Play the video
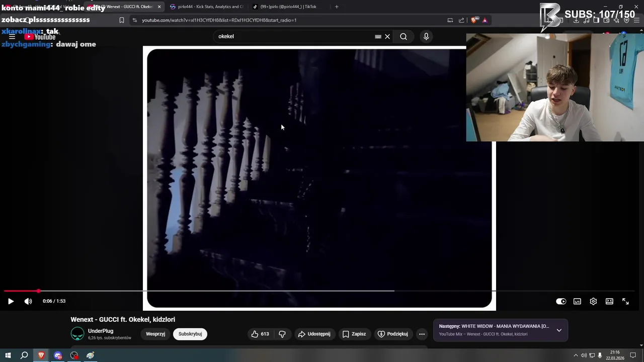Viewport: 644px width, 362px height. [x=11, y=301]
